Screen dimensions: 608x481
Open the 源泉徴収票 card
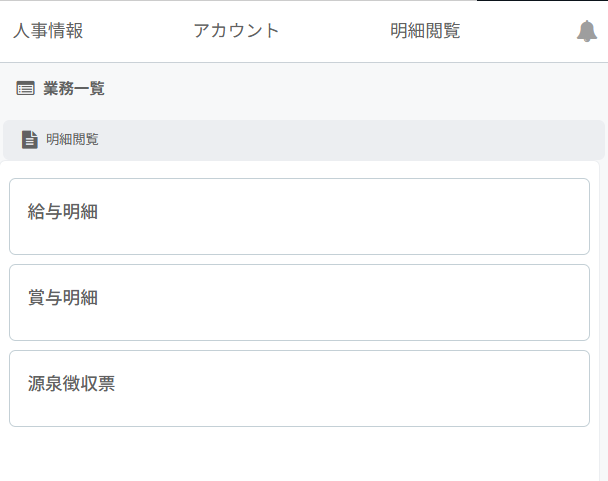click(x=299, y=388)
